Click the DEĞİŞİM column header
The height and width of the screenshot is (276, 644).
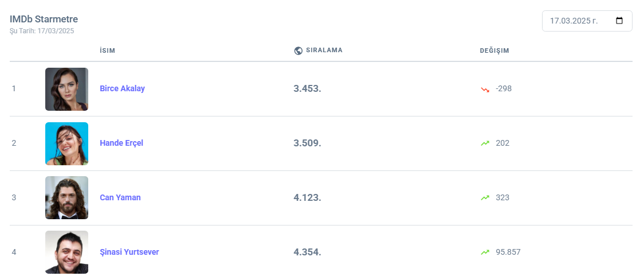click(x=494, y=50)
